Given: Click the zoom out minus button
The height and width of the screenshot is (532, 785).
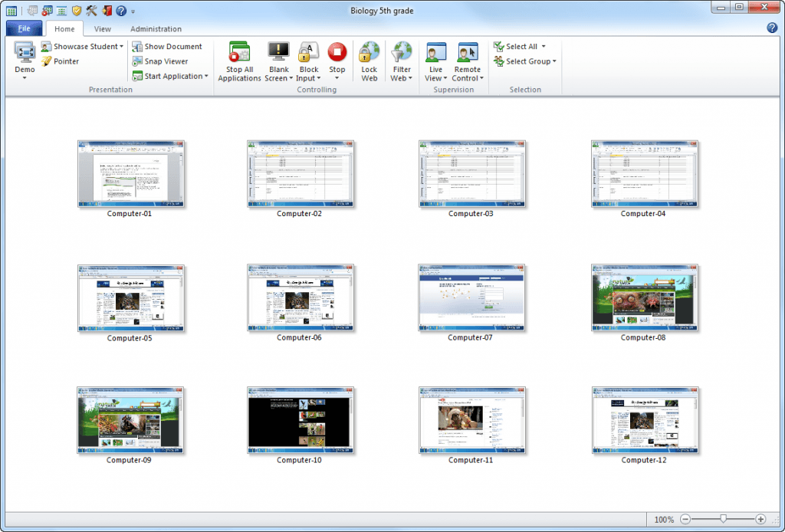Looking at the screenshot, I should pyautogui.click(x=685, y=520).
